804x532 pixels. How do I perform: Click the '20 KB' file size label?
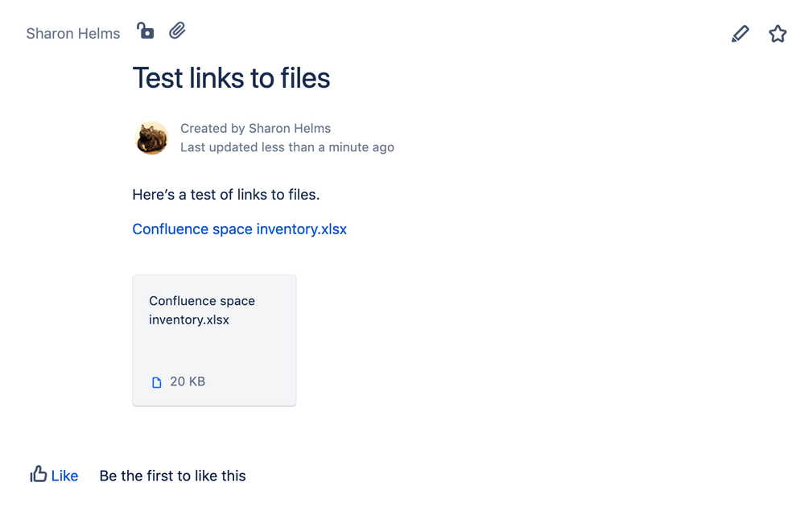(x=186, y=381)
